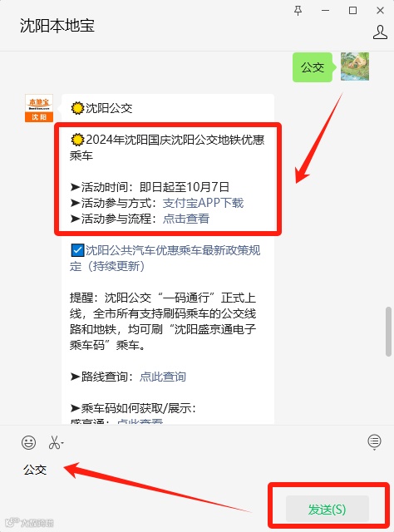394x532 pixels.
Task: Send the message with 发送(S) button
Action: 328,509
